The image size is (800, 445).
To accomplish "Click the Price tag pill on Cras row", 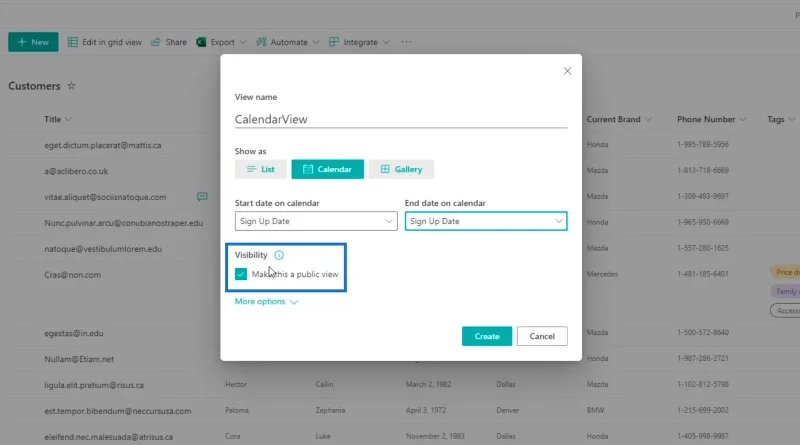I will (785, 272).
